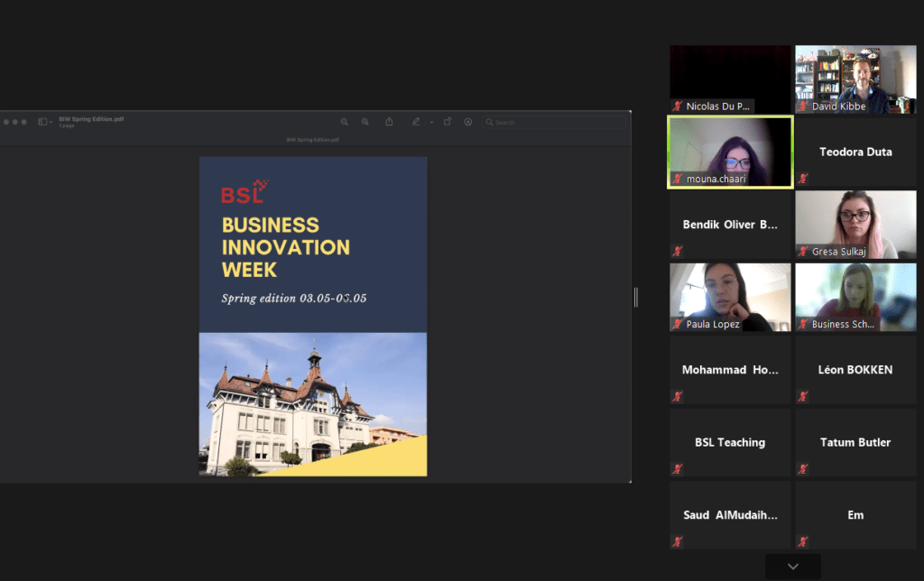Show more participants with the down chevron
This screenshot has height=581, width=924.
point(792,567)
